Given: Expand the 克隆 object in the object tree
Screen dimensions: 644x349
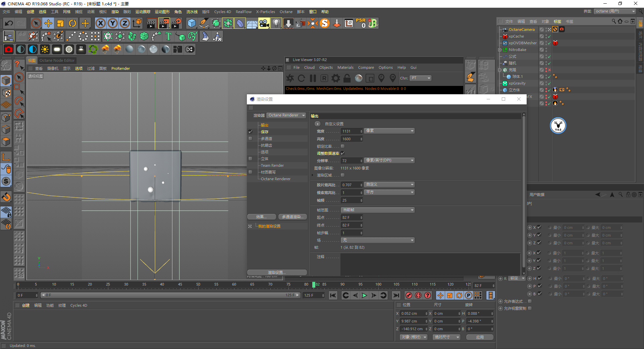Looking at the screenshot, I should coord(499,70).
